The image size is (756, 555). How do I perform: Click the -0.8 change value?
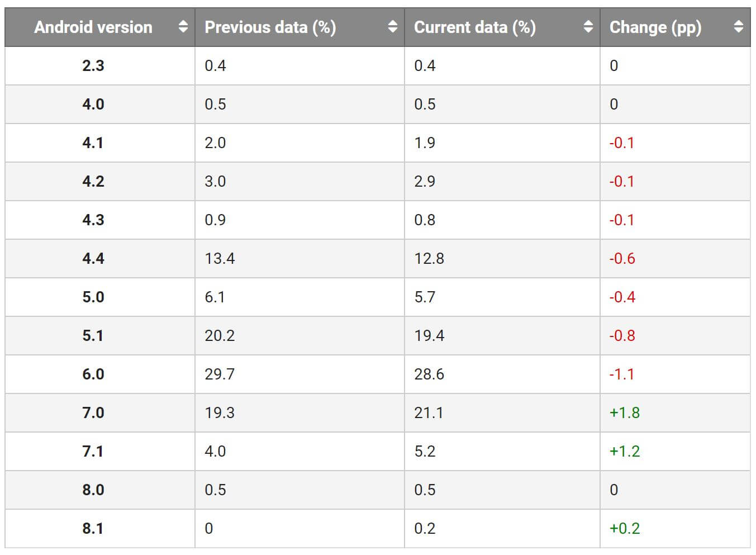click(622, 335)
